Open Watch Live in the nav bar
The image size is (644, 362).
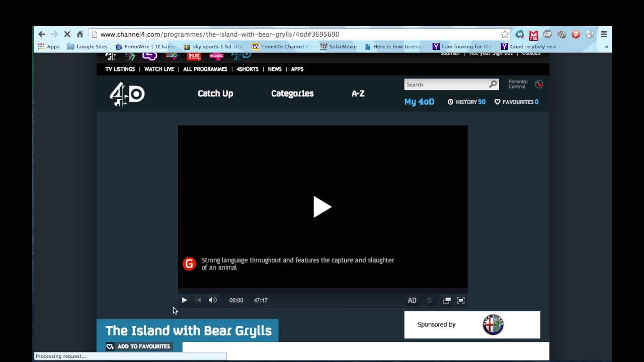159,69
